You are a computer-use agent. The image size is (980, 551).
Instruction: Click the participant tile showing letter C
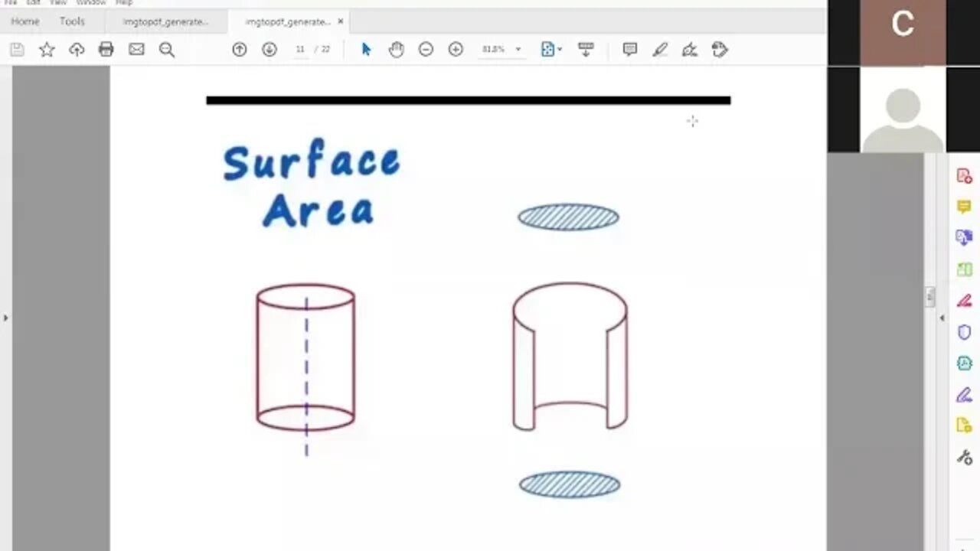click(903, 32)
